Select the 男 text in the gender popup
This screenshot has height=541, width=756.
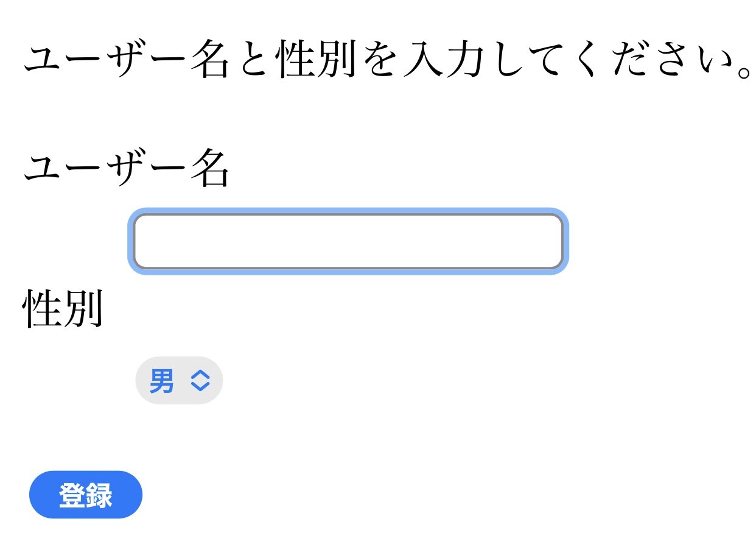click(x=162, y=381)
